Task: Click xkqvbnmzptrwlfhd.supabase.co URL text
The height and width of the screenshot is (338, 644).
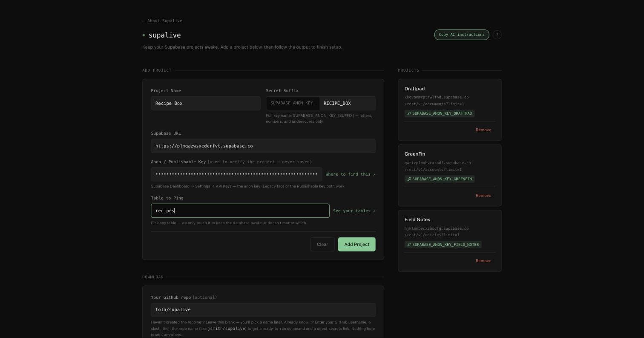Action: pos(437,97)
